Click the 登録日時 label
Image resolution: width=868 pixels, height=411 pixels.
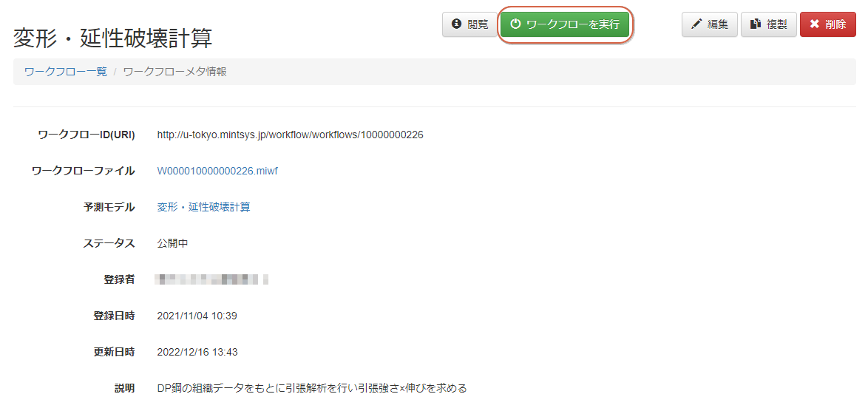point(114,316)
